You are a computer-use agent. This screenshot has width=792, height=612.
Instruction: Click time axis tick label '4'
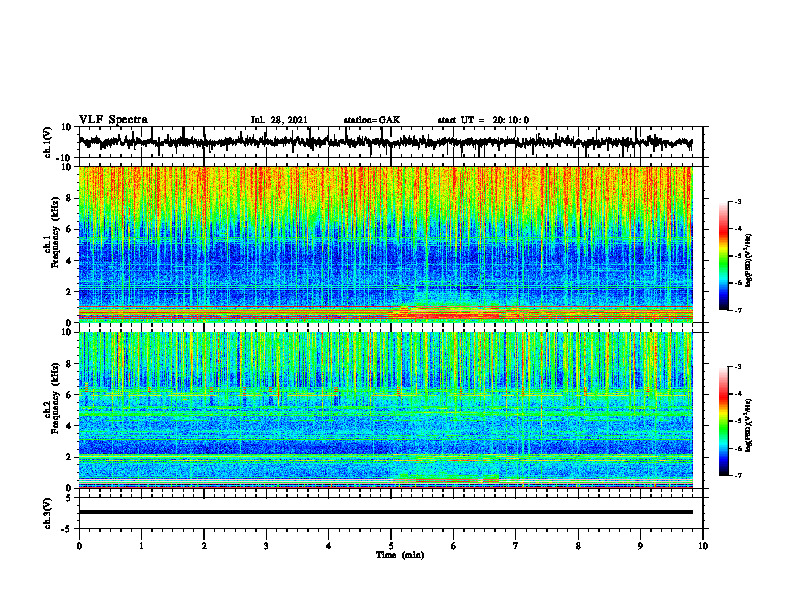pyautogui.click(x=329, y=546)
